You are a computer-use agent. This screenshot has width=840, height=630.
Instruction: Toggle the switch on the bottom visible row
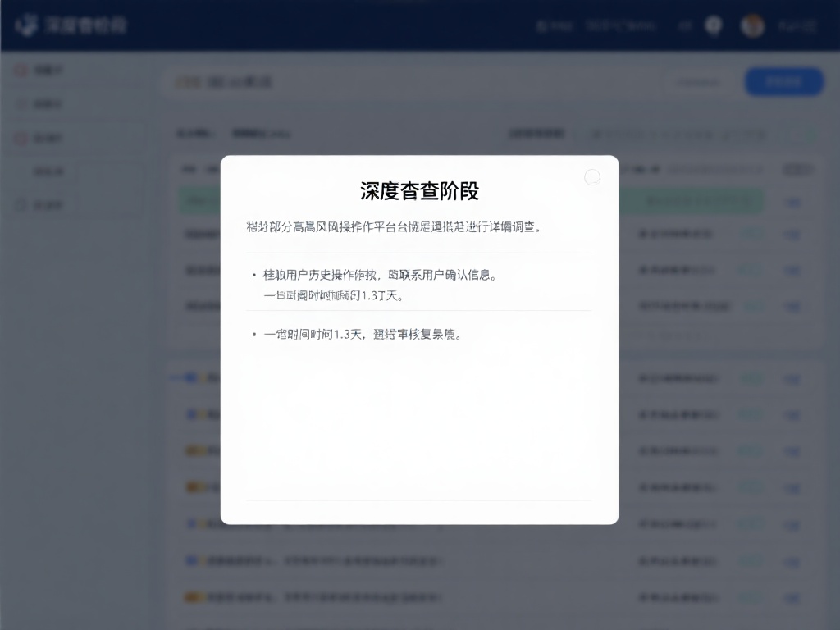point(749,598)
